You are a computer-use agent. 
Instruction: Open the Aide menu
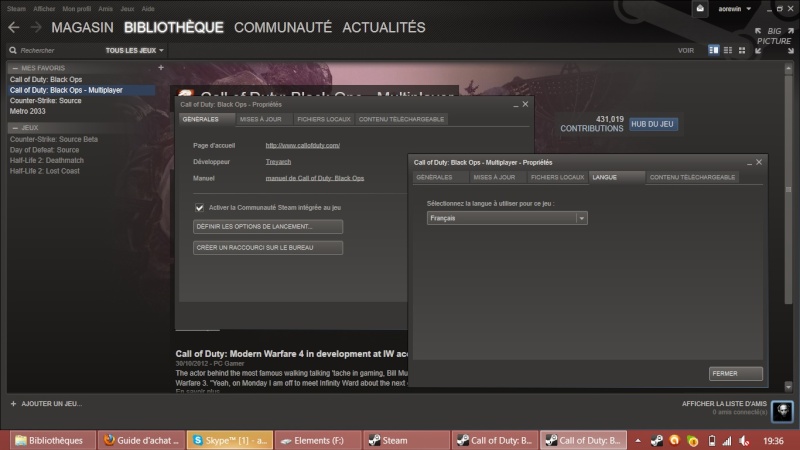(x=148, y=9)
